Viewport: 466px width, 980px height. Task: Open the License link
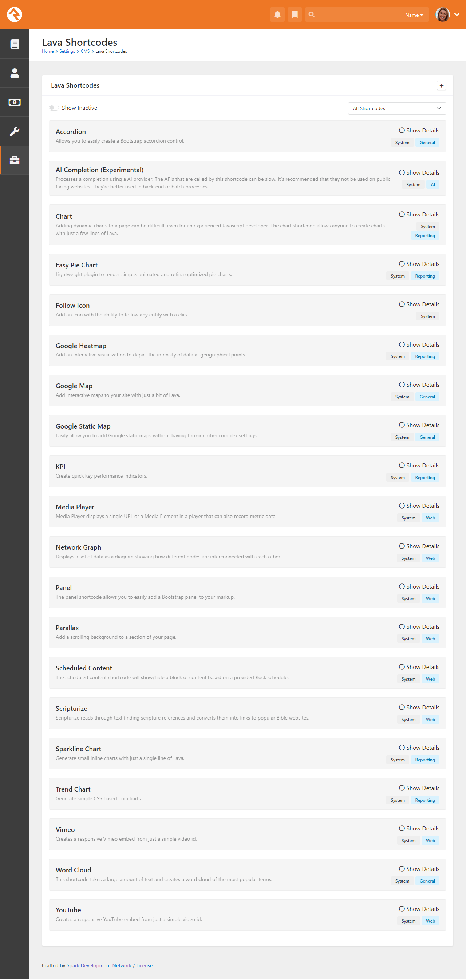(144, 965)
